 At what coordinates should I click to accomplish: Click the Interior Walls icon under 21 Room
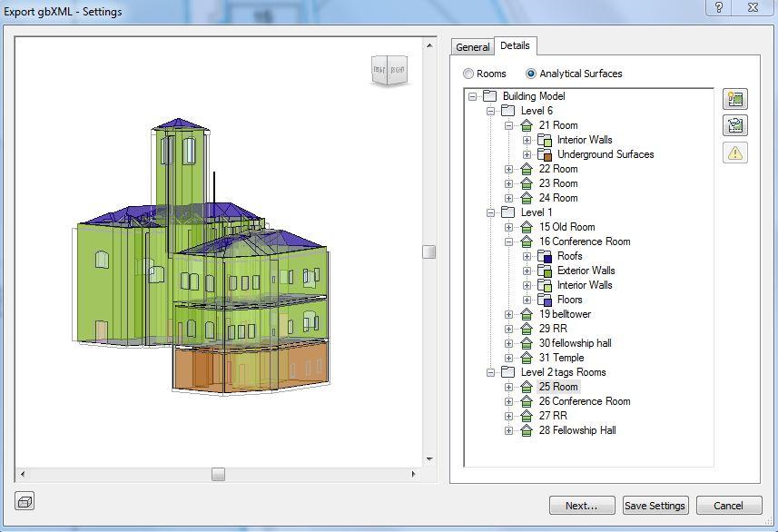pos(545,140)
